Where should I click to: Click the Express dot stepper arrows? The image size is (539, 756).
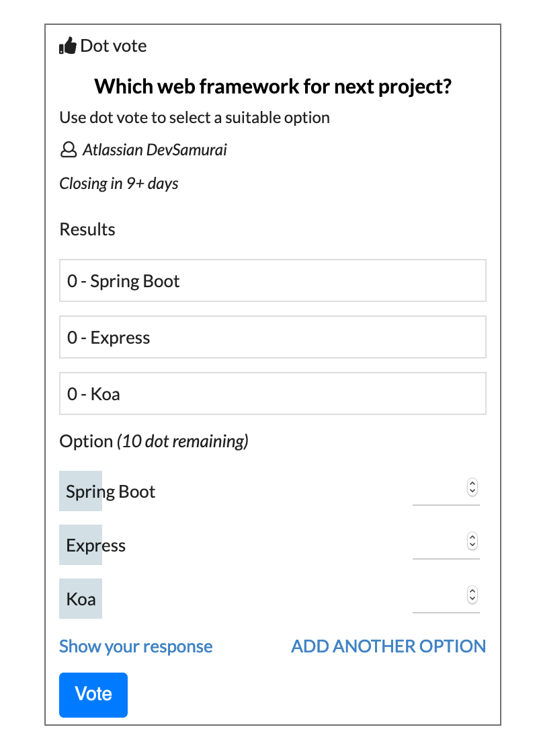coord(472,541)
